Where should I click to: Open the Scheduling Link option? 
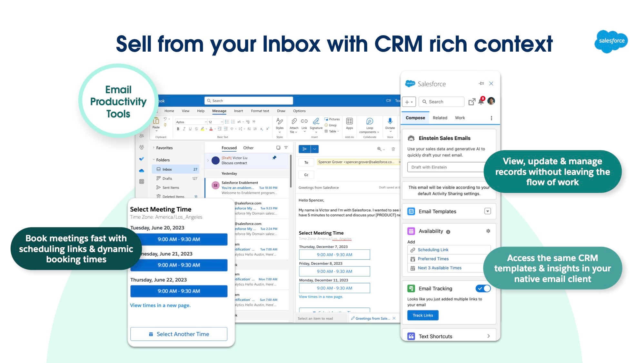click(433, 250)
